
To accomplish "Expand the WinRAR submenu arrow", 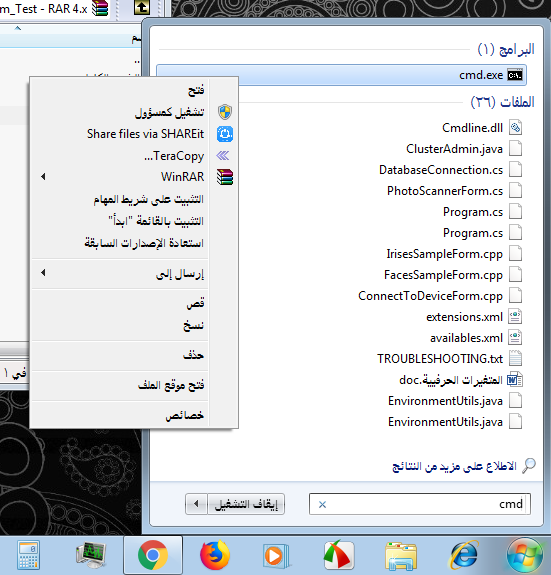I will point(43,177).
